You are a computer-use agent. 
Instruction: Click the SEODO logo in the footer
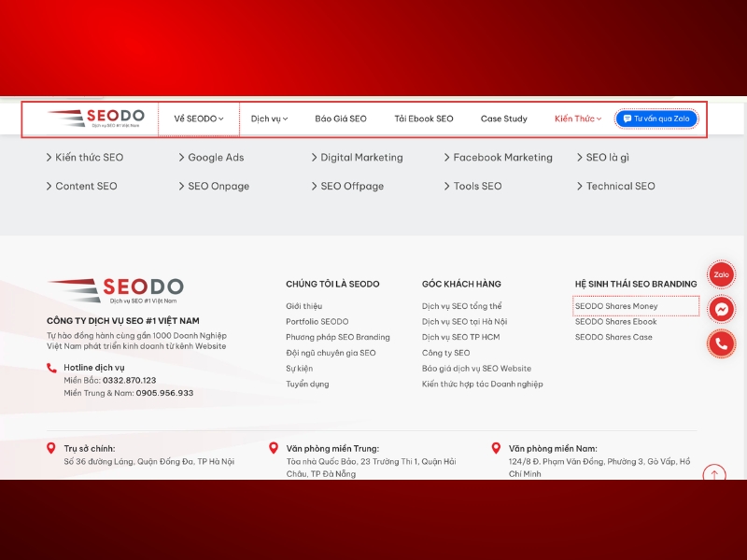point(115,290)
